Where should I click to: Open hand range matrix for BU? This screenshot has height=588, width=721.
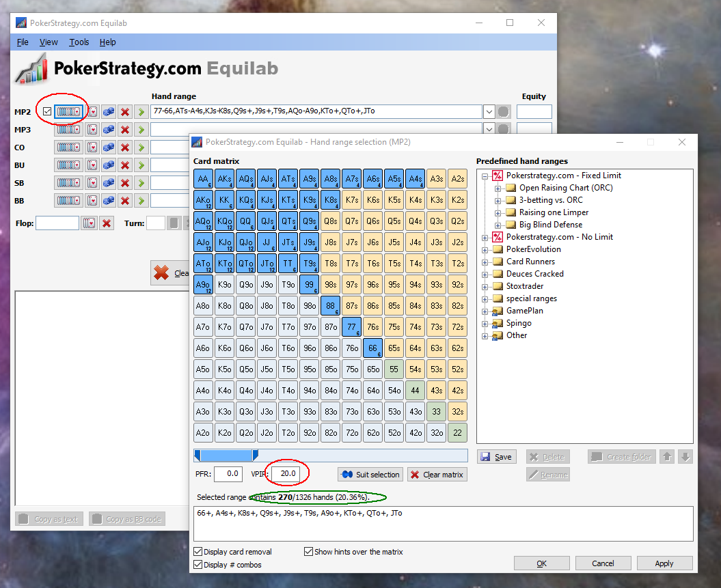coord(69,165)
